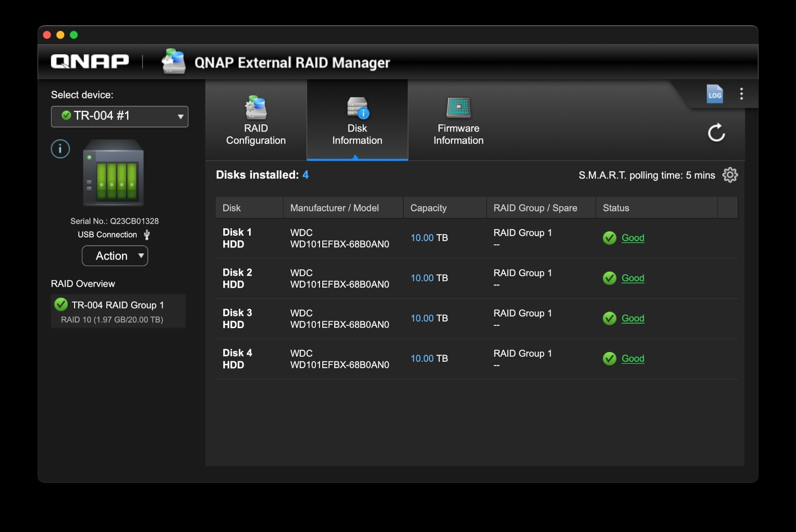Viewport: 796px width, 532px height.
Task: Click RAID 10 (1.97 GB/20.00 TB) text
Action: pos(112,319)
